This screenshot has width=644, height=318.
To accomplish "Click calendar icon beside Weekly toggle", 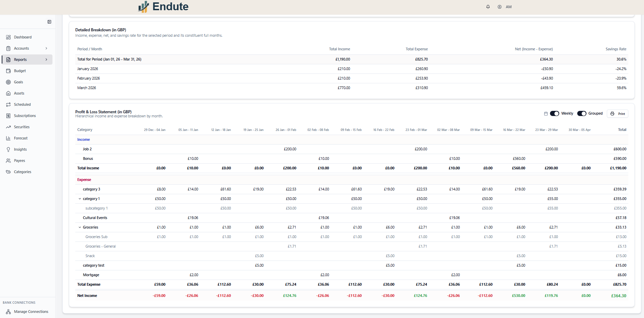I will [x=546, y=114].
